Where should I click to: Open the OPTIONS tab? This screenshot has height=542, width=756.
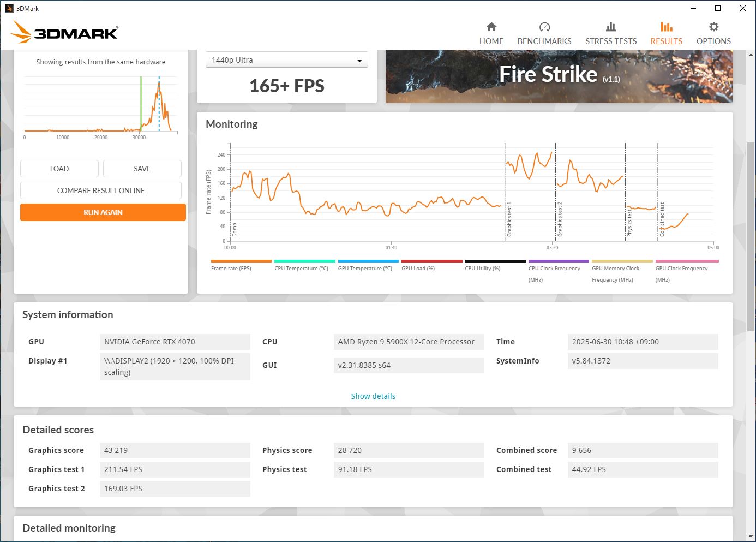(713, 34)
